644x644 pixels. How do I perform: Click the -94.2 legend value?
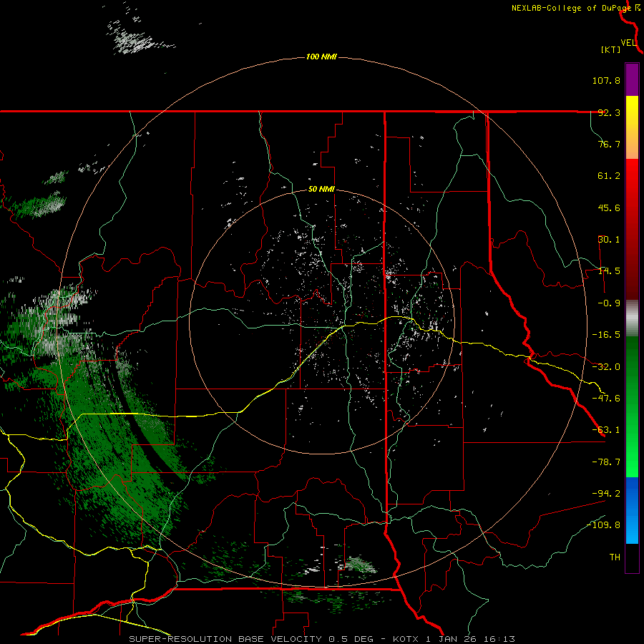pyautogui.click(x=606, y=493)
